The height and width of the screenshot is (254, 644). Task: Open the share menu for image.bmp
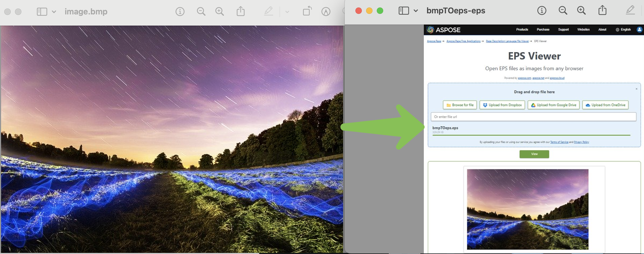240,11
